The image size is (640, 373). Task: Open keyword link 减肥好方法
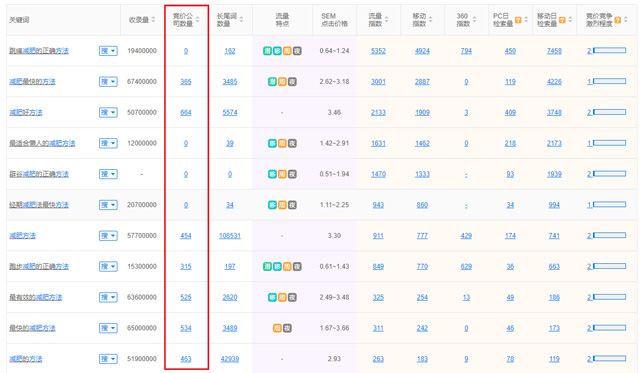point(26,112)
